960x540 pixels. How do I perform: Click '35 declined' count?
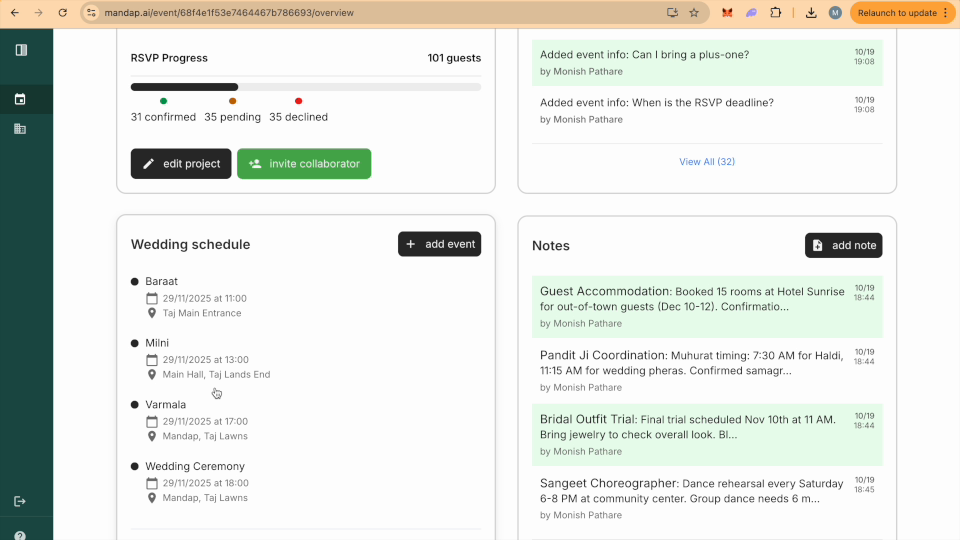click(x=299, y=117)
